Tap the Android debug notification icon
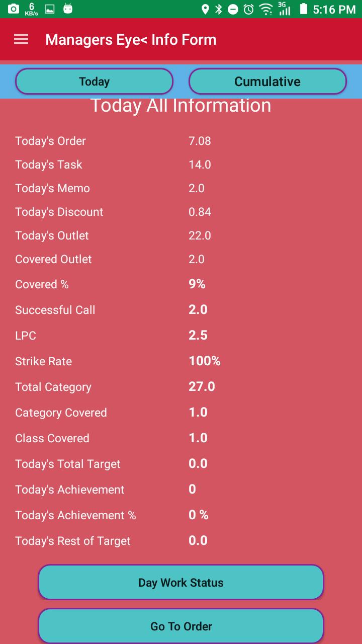Viewport: 362px width, 644px height. 68,9
